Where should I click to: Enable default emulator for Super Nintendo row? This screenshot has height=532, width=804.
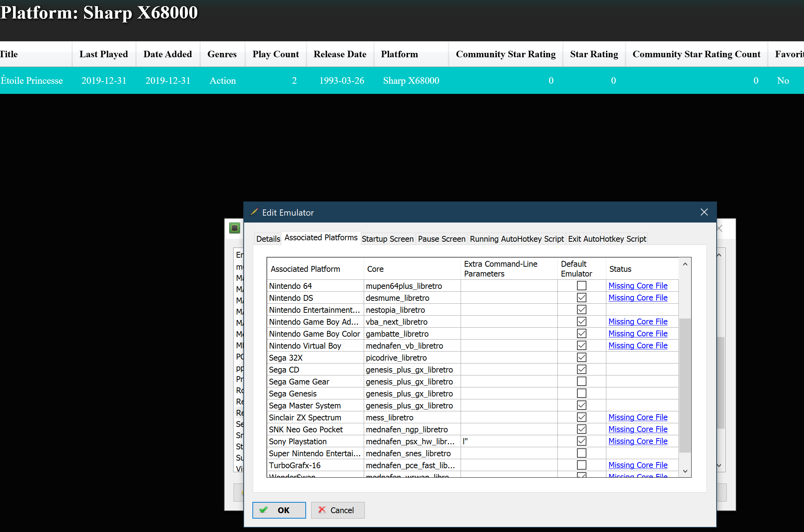pyautogui.click(x=581, y=453)
